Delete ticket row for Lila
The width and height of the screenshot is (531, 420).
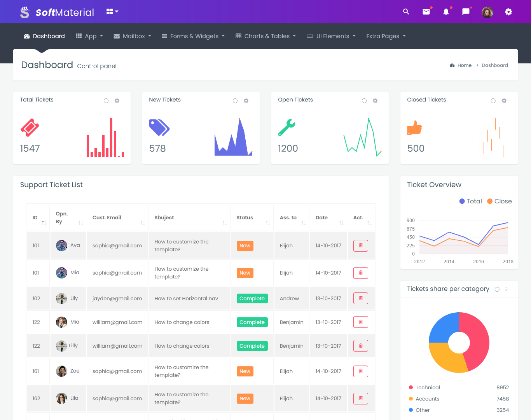(361, 399)
